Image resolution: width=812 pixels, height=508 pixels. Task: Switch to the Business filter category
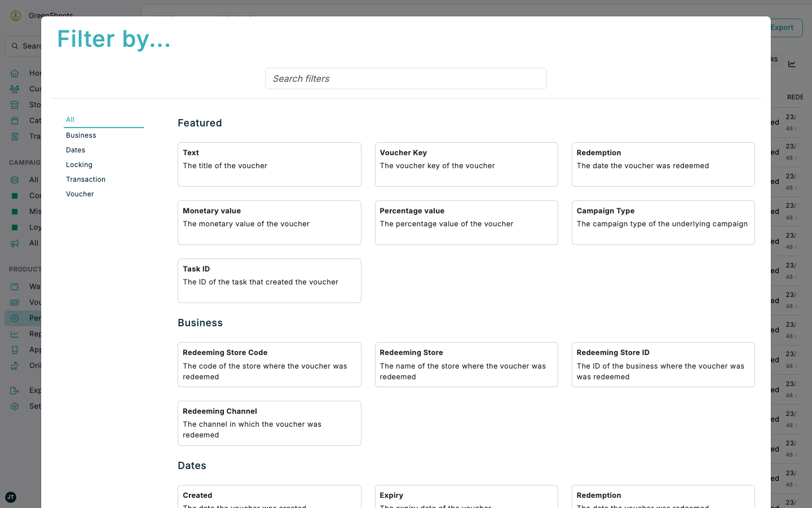pos(81,135)
